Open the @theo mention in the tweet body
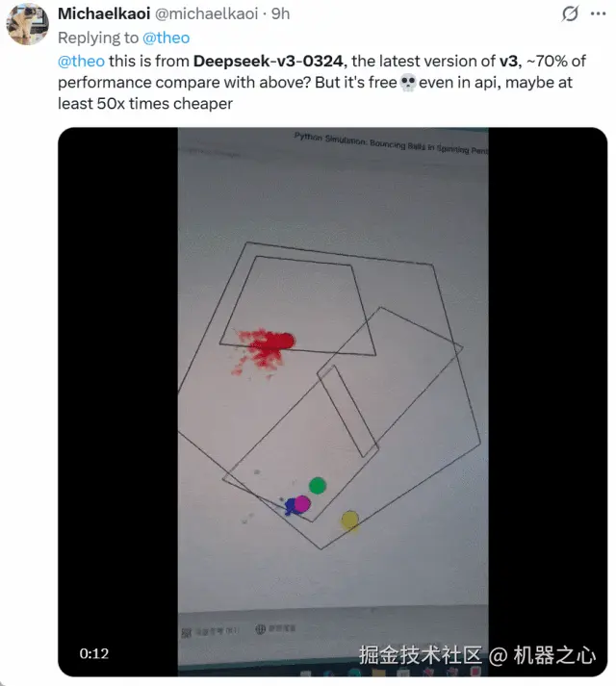 click(x=82, y=61)
